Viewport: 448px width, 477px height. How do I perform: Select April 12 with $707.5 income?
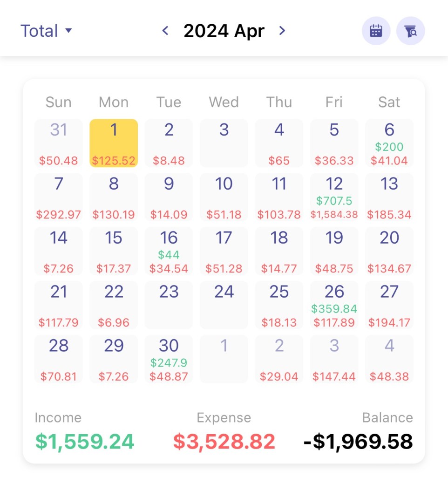tap(334, 197)
